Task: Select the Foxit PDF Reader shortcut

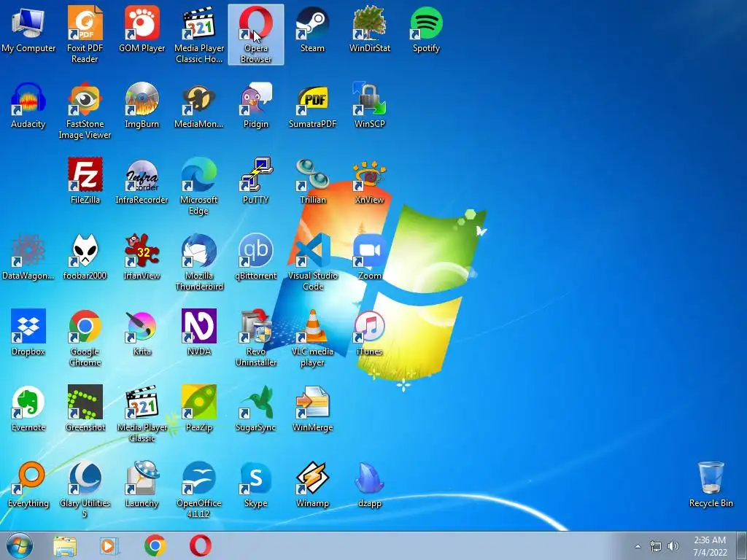Action: click(85, 34)
